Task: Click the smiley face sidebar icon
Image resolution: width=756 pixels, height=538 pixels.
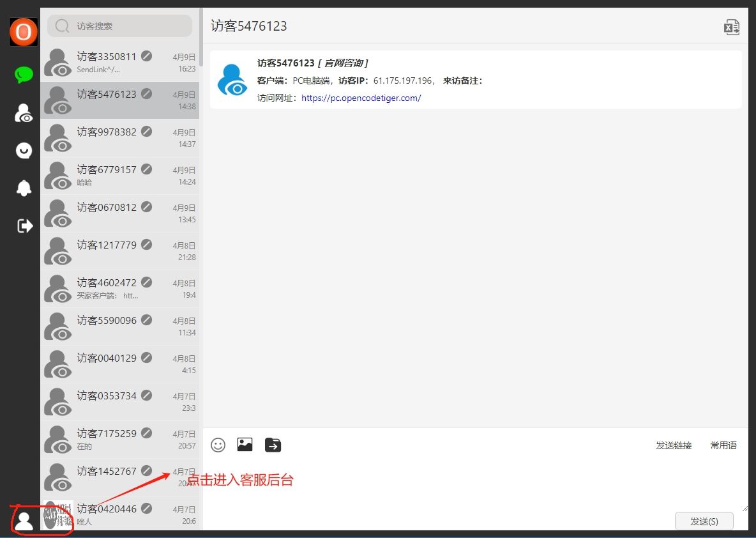Action: pos(24,151)
